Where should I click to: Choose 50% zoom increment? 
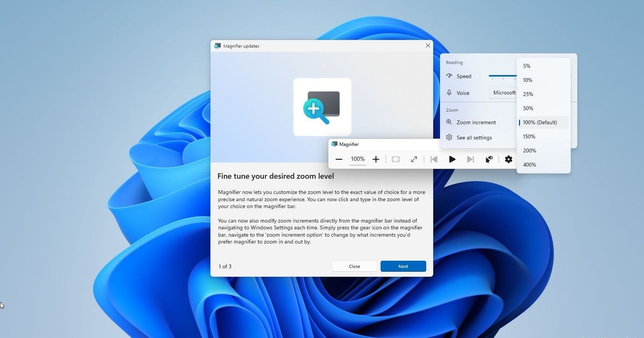point(544,108)
